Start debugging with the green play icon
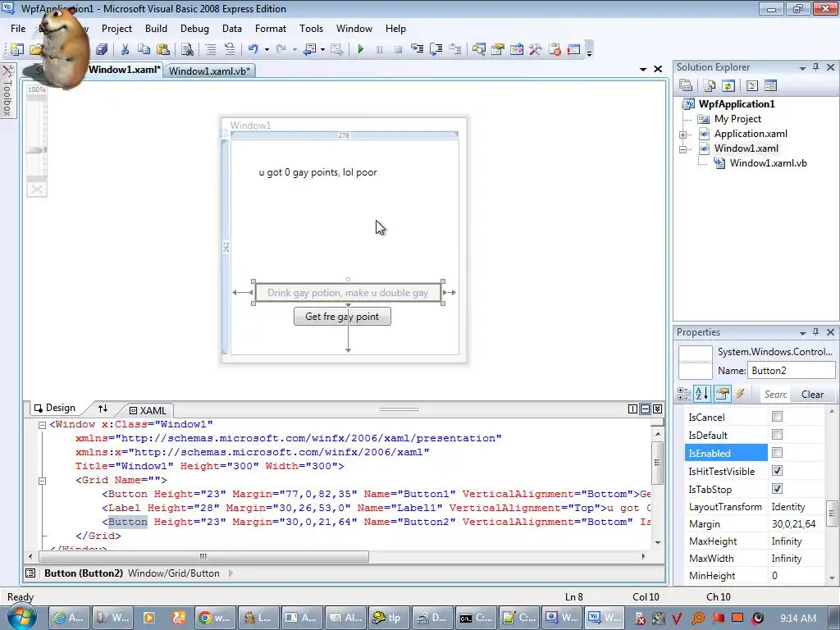The image size is (840, 630). pos(361,49)
